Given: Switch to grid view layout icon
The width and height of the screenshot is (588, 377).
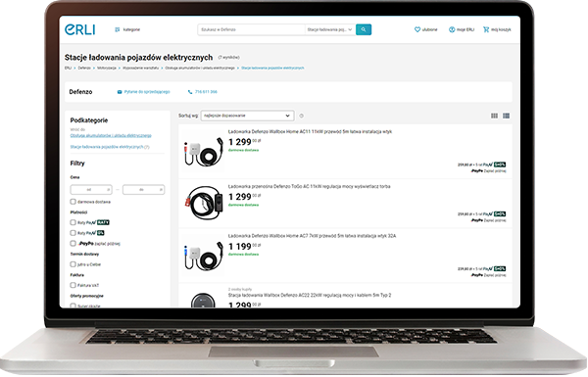Looking at the screenshot, I should [x=494, y=116].
